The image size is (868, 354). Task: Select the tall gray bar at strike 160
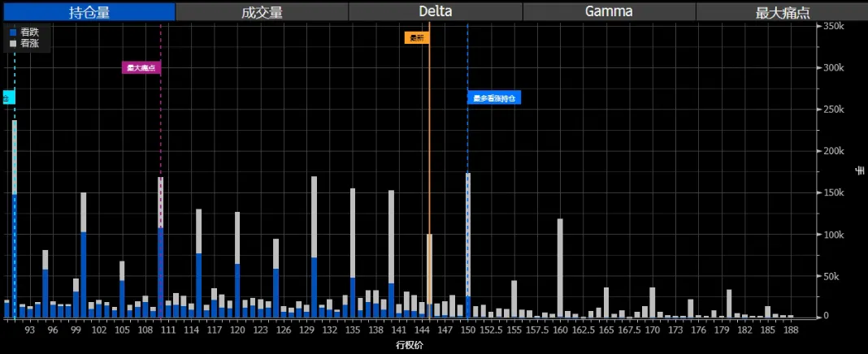tap(560, 268)
